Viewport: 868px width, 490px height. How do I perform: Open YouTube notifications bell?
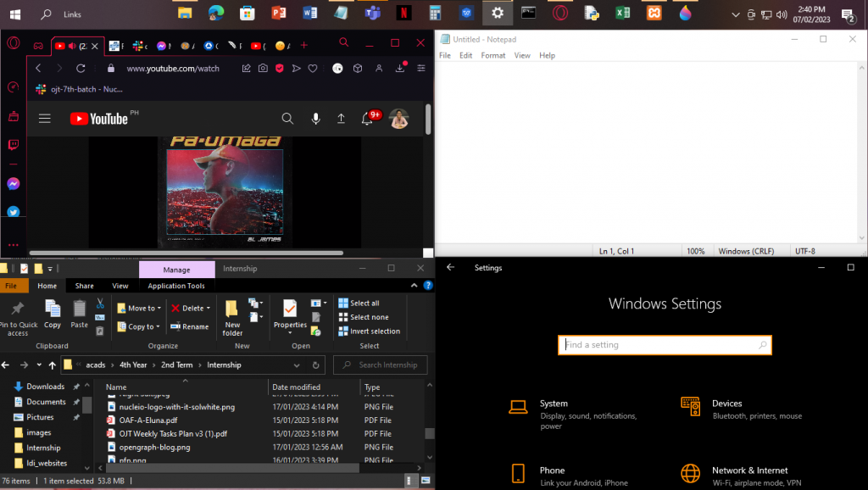[366, 119]
